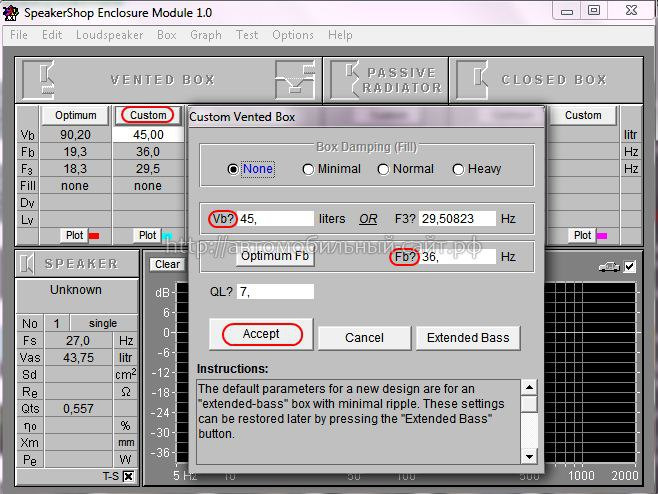The width and height of the screenshot is (658, 494).
Task: Click the vented box Optimum button
Action: tap(76, 115)
